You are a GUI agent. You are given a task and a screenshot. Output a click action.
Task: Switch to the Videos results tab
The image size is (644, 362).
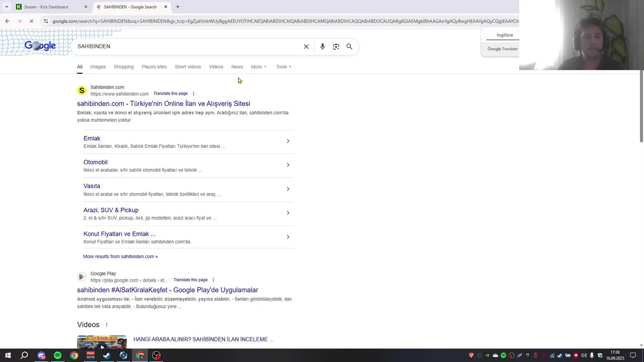tap(216, 67)
